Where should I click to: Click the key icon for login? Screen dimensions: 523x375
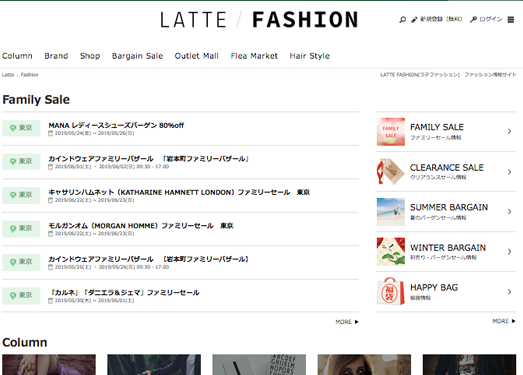(x=473, y=20)
